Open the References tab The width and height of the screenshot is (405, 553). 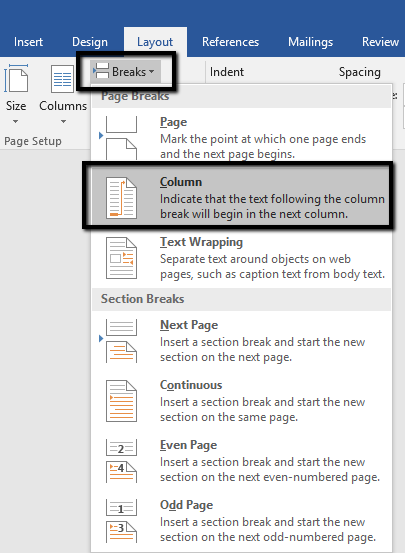(x=230, y=42)
